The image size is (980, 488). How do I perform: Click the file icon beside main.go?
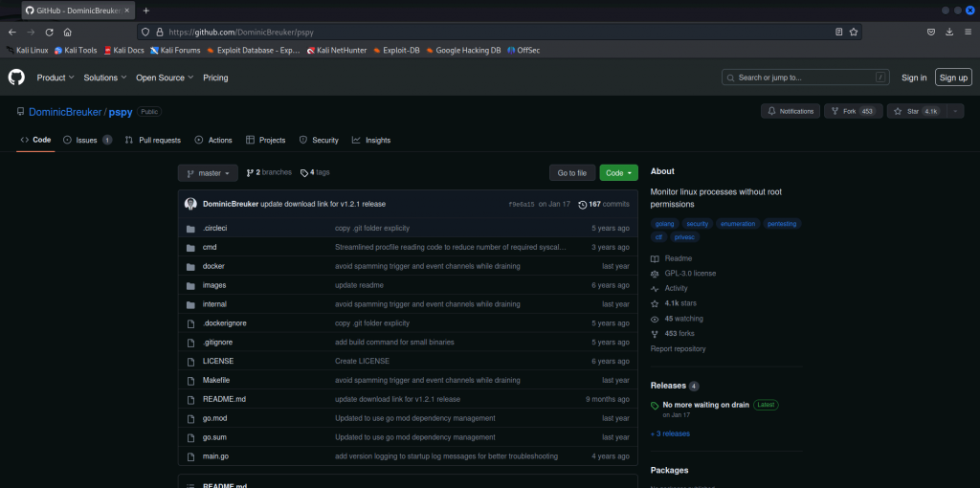tap(190, 456)
